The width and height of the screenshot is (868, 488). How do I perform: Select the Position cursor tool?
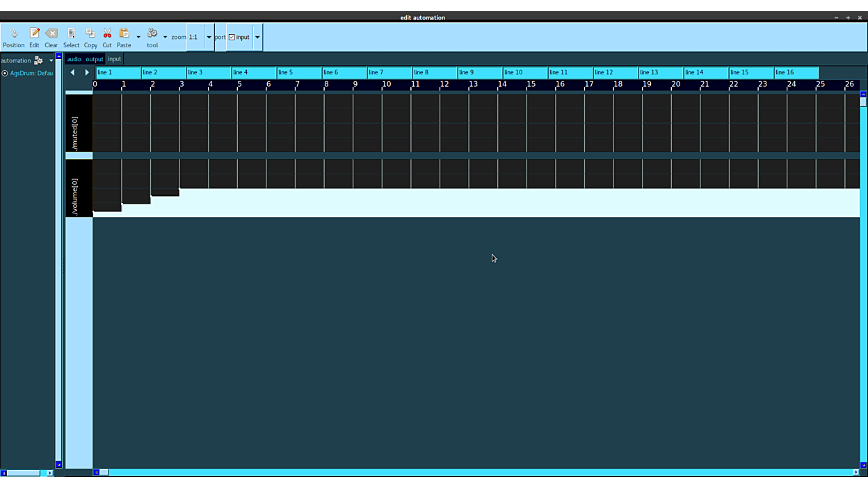tap(13, 38)
